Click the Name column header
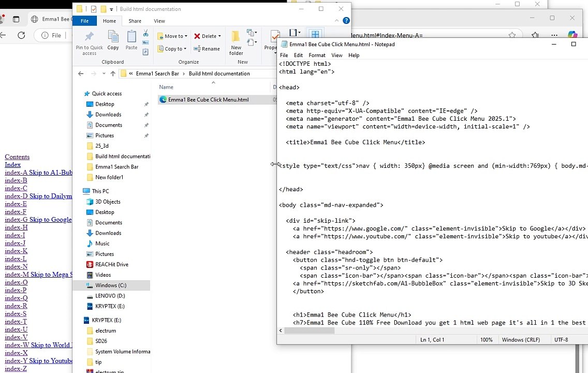The width and height of the screenshot is (588, 373). coord(166,87)
